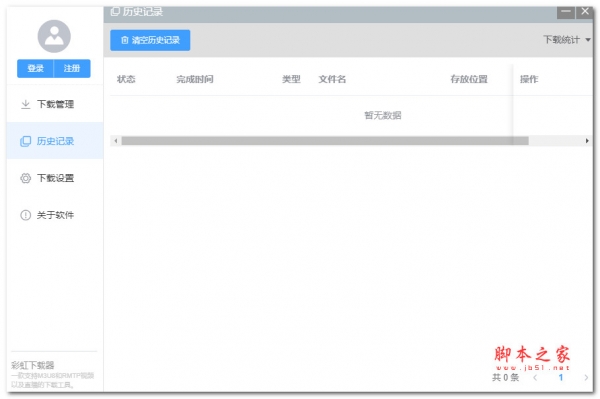Click the 类型 column header
The width and height of the screenshot is (600, 399).
pyautogui.click(x=291, y=79)
